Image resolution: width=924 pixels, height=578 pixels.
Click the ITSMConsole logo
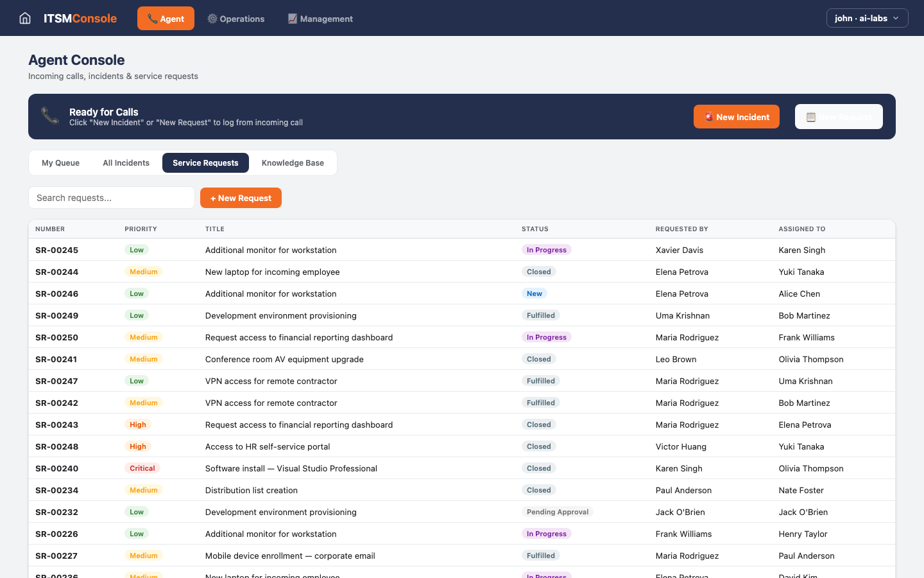coord(80,18)
